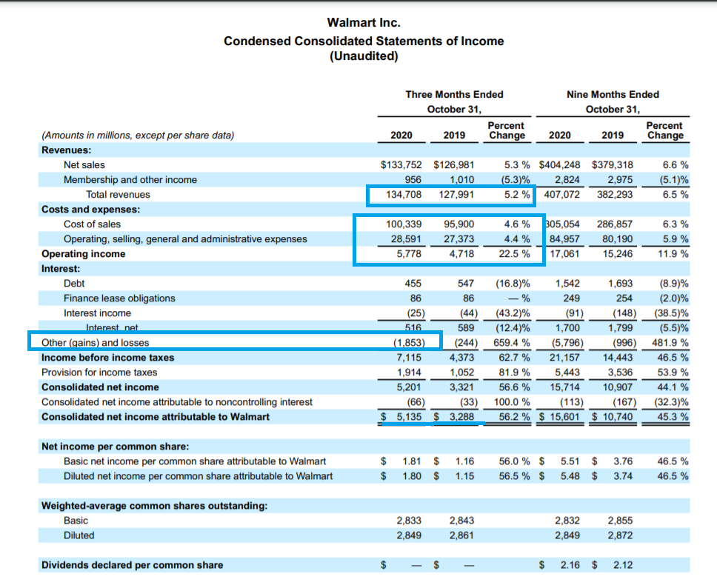717x588 pixels.
Task: Click the diluted EPS value "5.48"
Action: tap(570, 476)
